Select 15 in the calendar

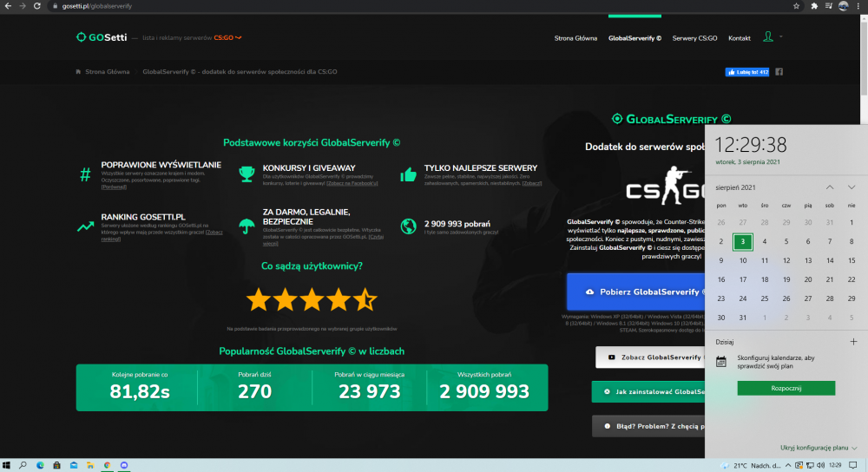[x=852, y=260]
